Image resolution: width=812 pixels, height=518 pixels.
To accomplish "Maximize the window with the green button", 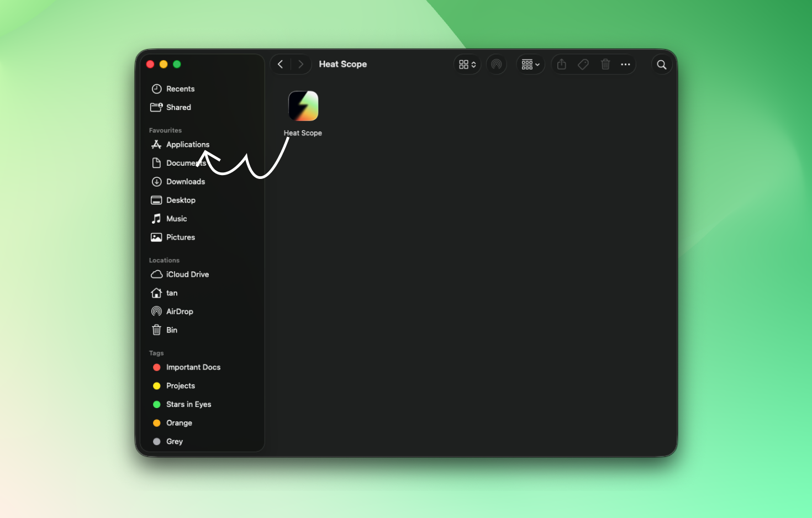I will 177,64.
